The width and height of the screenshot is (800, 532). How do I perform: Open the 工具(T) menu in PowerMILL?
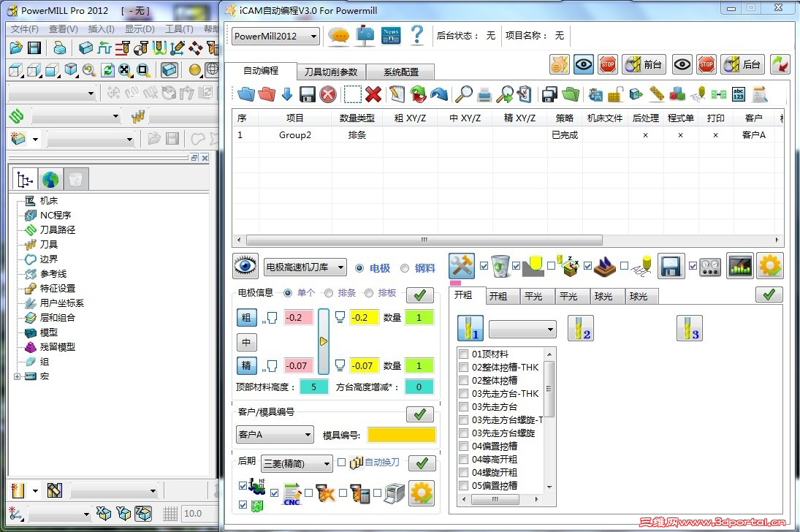pos(179,29)
